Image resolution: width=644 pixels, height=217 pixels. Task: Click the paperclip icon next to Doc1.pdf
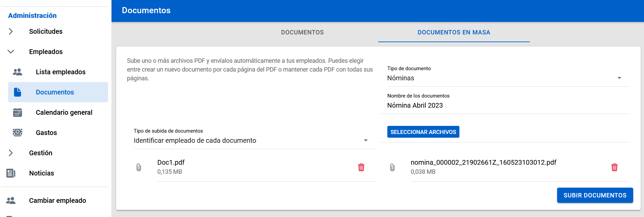tap(139, 167)
